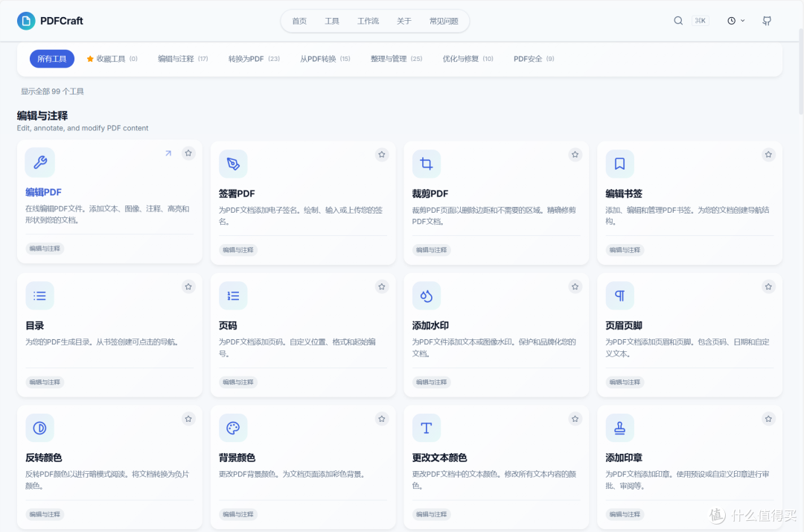Open 编辑PDF via the arrow icon
This screenshot has height=532, width=804.
pos(168,153)
